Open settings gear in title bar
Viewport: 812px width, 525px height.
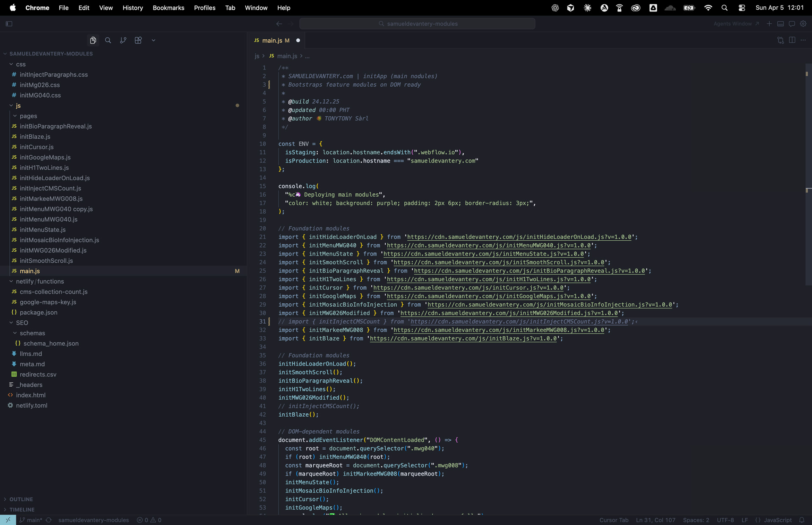tap(803, 24)
